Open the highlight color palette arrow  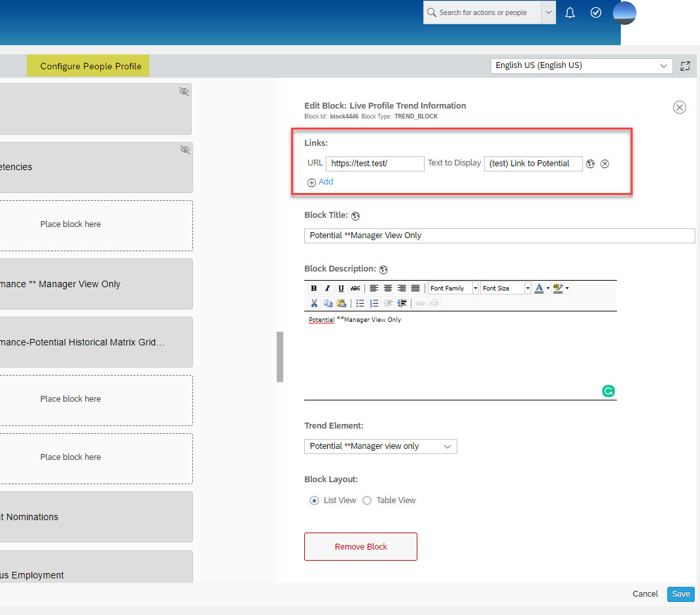[x=567, y=289]
